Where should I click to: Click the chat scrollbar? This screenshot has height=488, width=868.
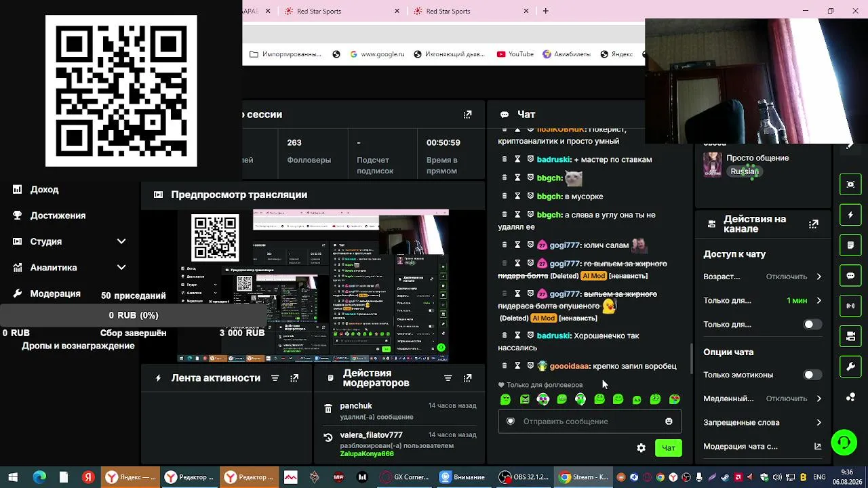[x=692, y=358]
